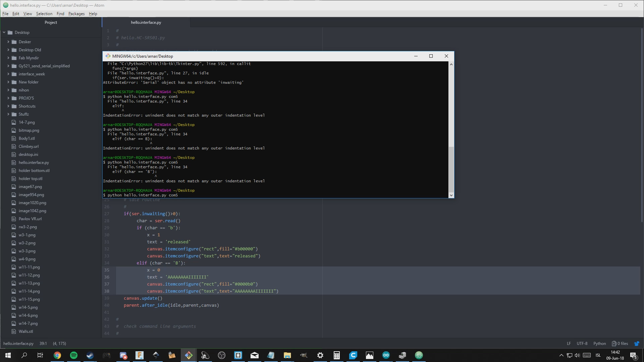Open Calculator from the taskbar
This screenshot has width=644, height=362.
point(337,355)
